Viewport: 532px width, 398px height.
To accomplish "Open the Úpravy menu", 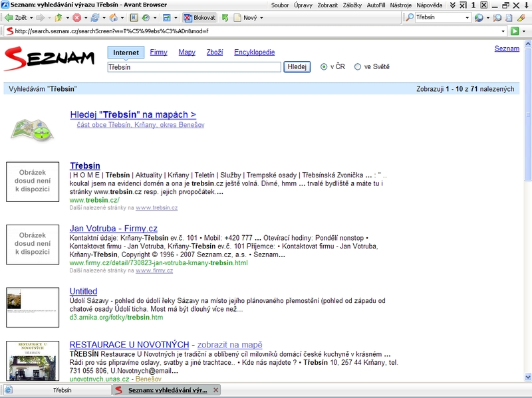I will (x=303, y=5).
